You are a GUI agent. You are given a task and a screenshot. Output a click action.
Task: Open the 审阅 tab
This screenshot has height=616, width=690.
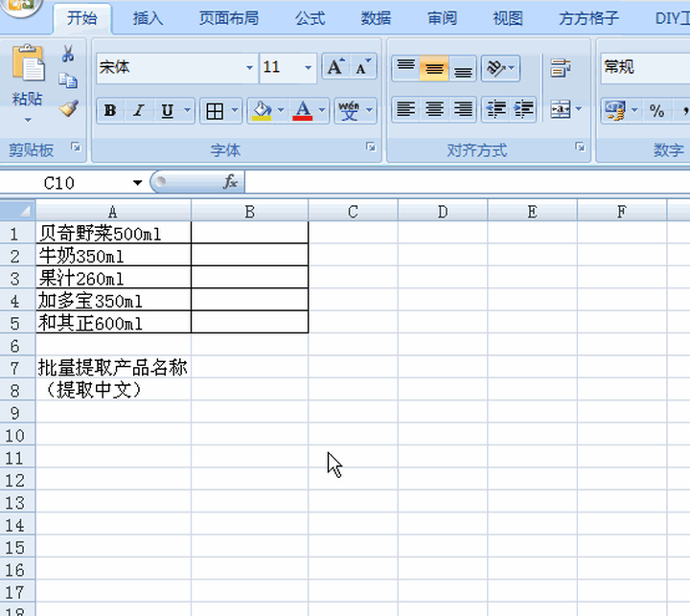click(x=442, y=18)
